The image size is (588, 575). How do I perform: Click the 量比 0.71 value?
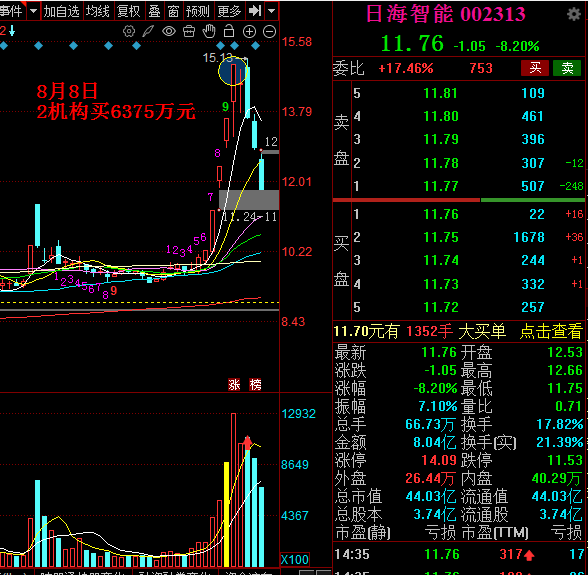(x=568, y=406)
